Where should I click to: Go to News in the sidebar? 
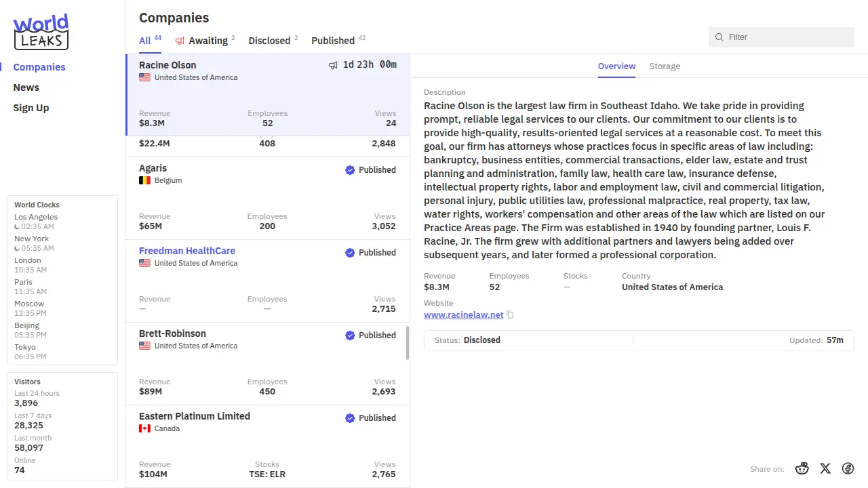[x=26, y=87]
